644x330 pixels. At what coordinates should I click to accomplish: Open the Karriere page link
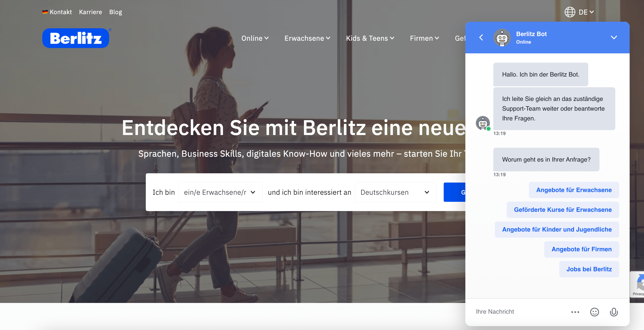[90, 12]
